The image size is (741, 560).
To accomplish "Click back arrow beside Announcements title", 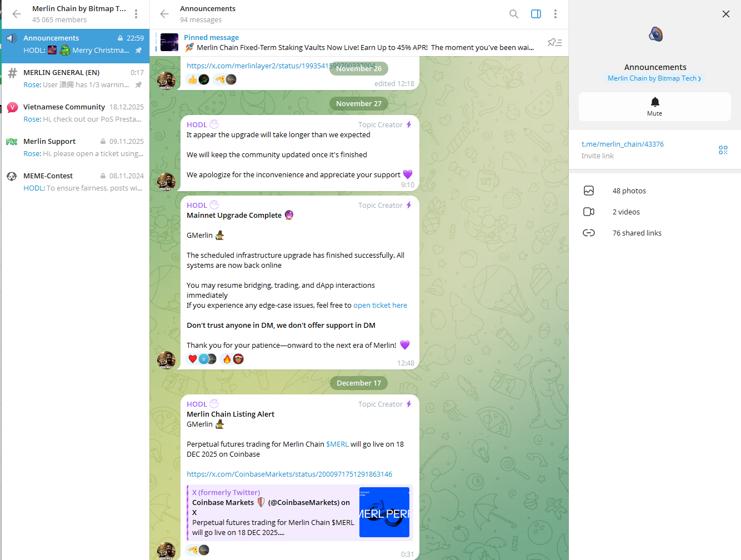I will [164, 14].
